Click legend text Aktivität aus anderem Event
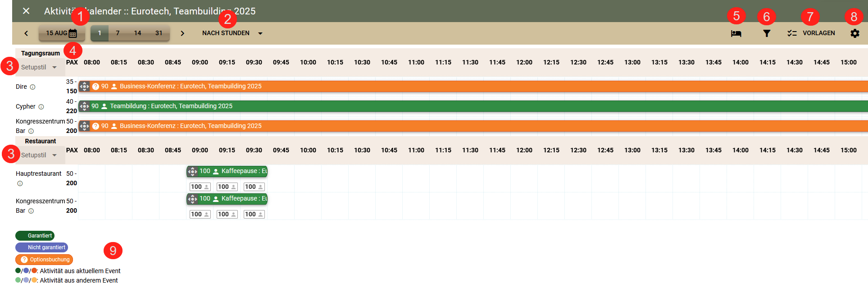The image size is (868, 288). [x=79, y=280]
